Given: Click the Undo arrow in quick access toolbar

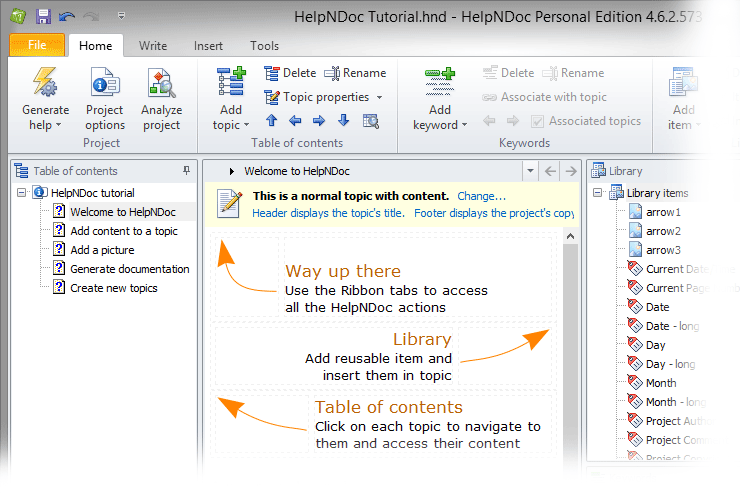Looking at the screenshot, I should tap(67, 17).
